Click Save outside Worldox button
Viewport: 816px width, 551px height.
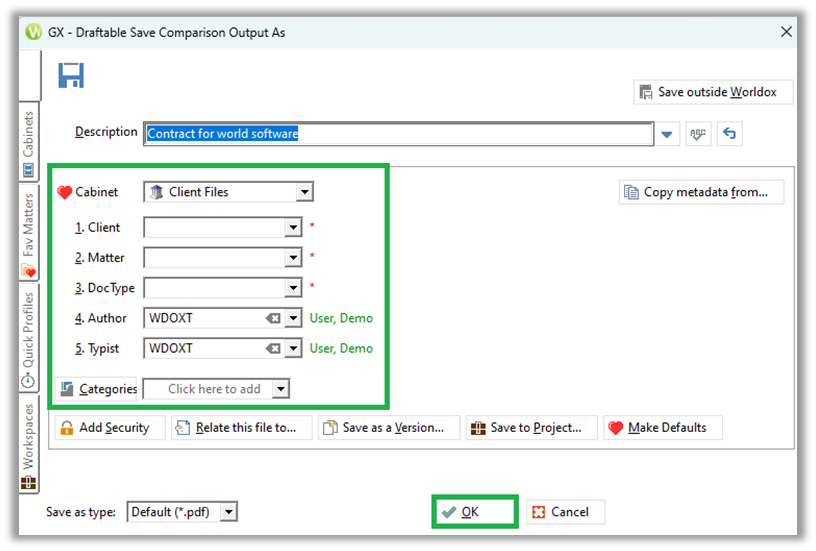713,92
